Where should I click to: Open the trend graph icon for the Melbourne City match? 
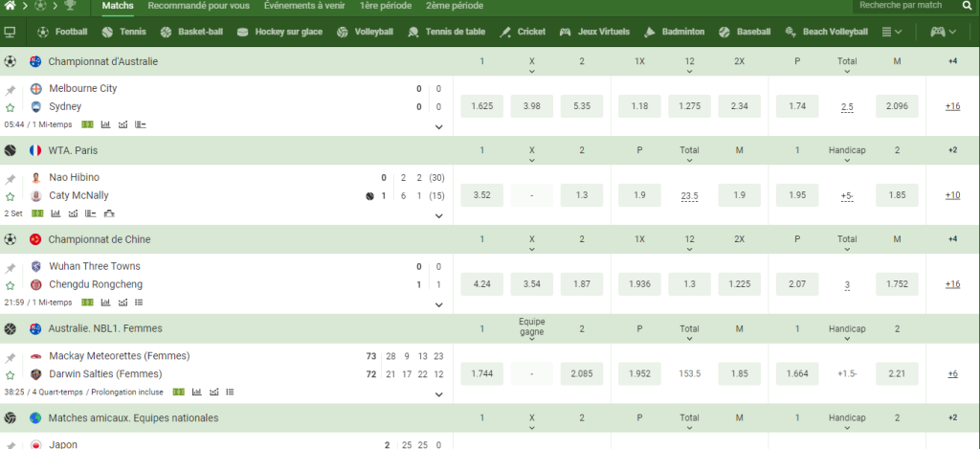pos(123,124)
